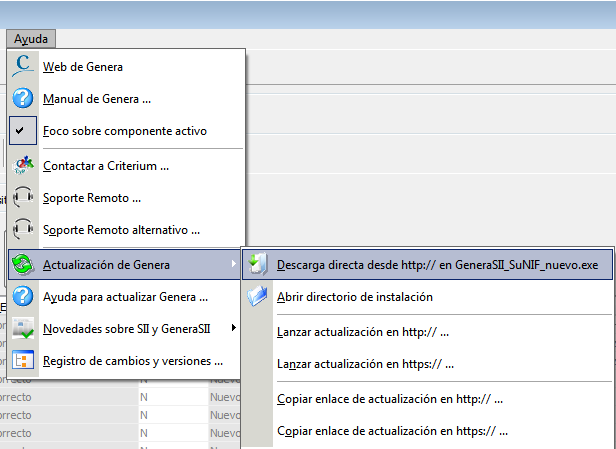Click Actualización de Genera label
The image size is (616, 449).
[x=106, y=265]
